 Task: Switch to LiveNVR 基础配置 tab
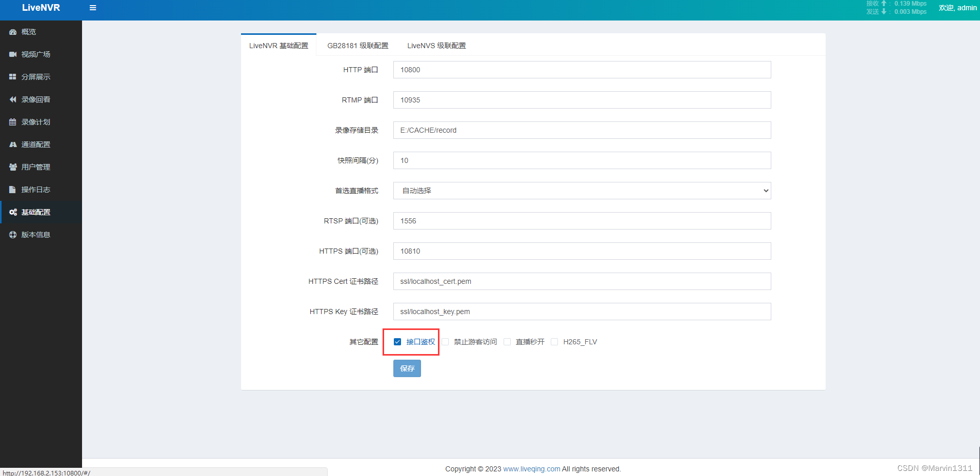coord(278,46)
